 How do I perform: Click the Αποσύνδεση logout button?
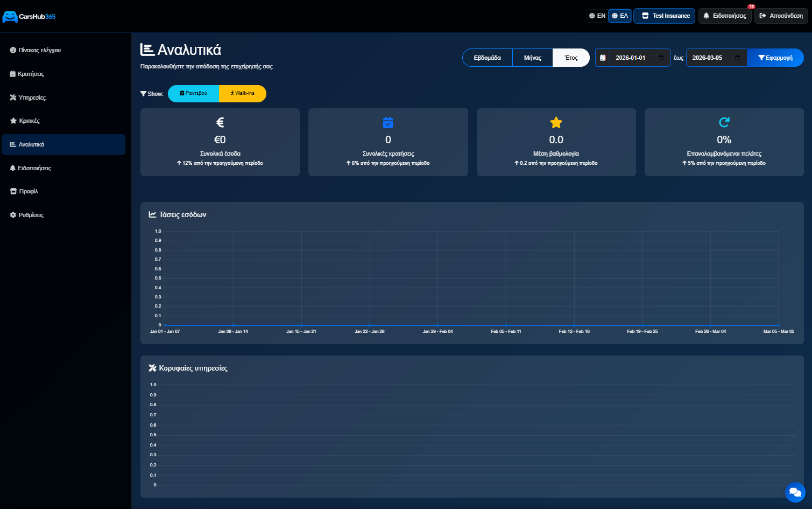[x=781, y=16]
